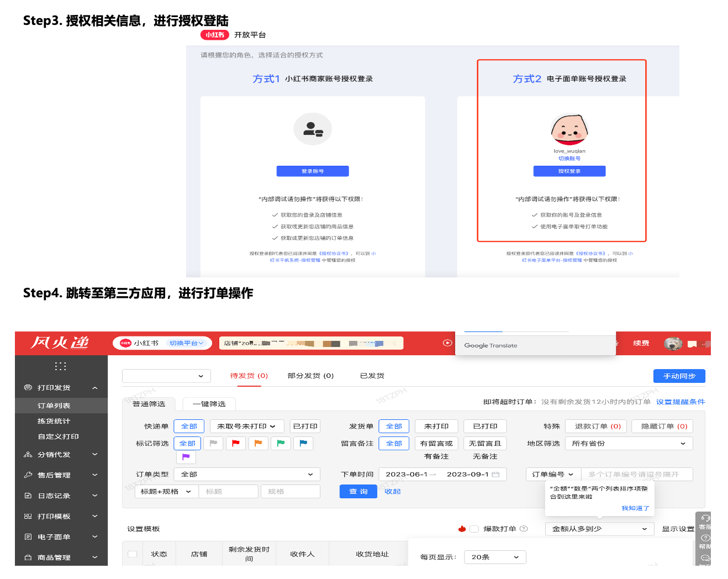The height and width of the screenshot is (579, 728).
Task: Click the 查询 search button
Action: pyautogui.click(x=358, y=492)
